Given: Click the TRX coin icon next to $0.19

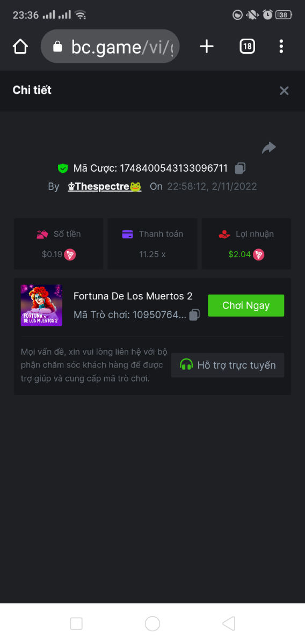Looking at the screenshot, I should [70, 254].
